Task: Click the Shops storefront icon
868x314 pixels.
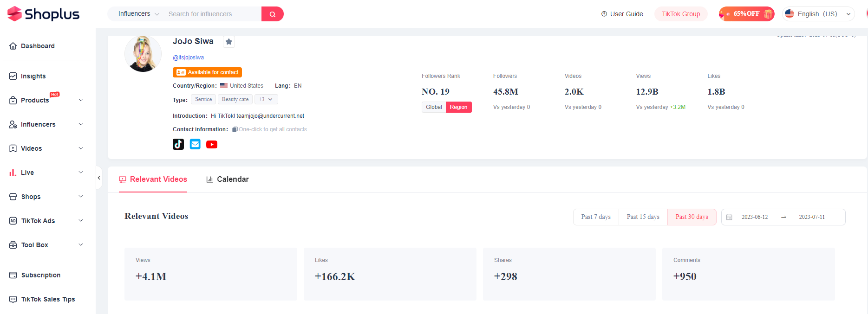Action: 13,197
